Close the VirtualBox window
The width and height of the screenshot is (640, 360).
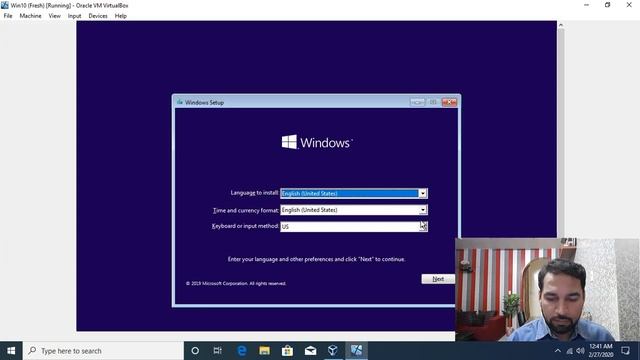click(x=629, y=5)
